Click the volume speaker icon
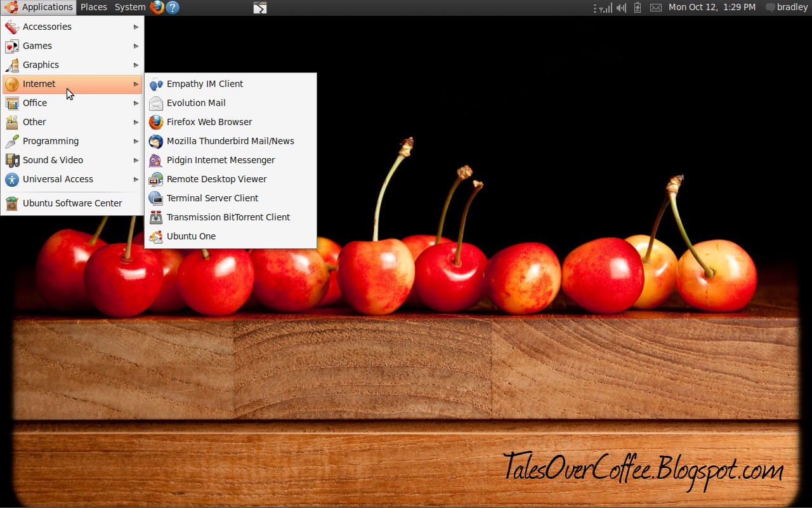Screen dimensions: 812x508 (x=621, y=8)
